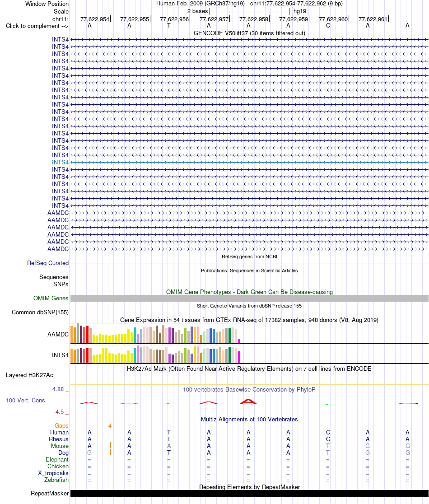This screenshot has width=429, height=504.
Task: Click the faded A in the Mouse row under T
Action: (x=169, y=446)
